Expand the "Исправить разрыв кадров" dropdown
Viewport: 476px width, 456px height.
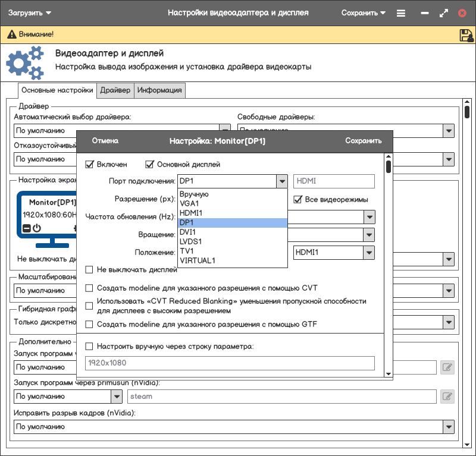pyautogui.click(x=449, y=427)
